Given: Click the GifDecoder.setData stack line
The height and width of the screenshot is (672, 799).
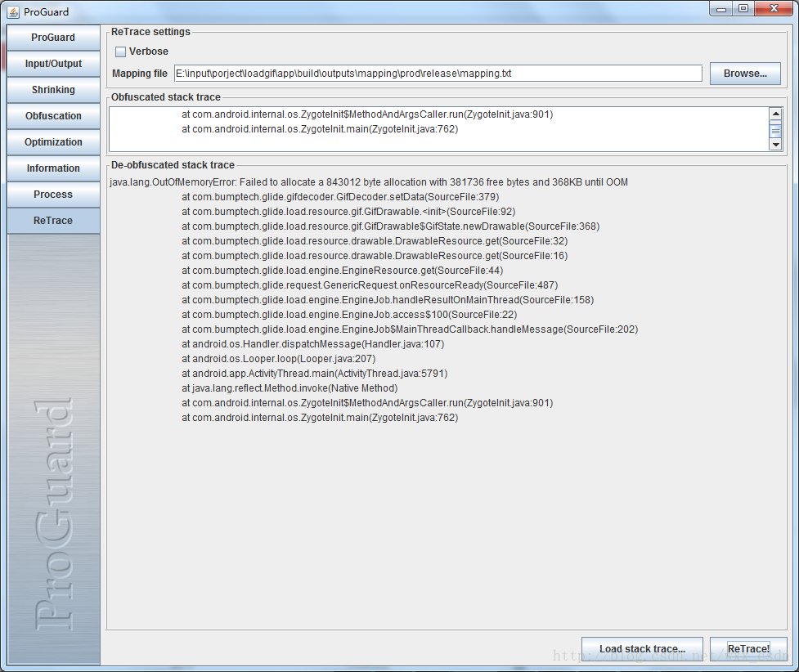Looking at the screenshot, I should (340, 197).
